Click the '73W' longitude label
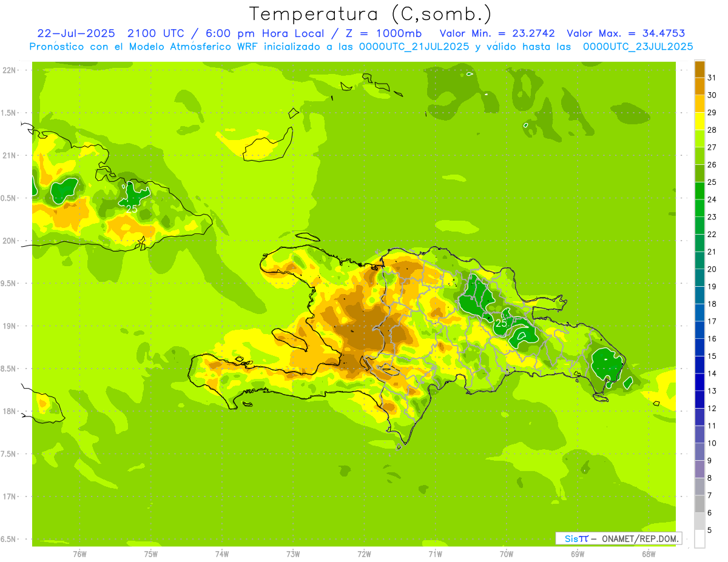728x562 pixels. (293, 554)
